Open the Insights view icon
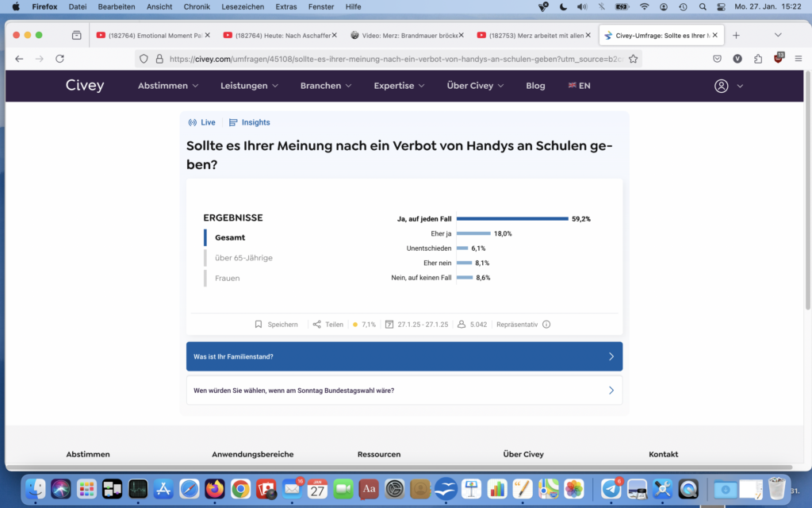The image size is (812, 508). tap(233, 122)
